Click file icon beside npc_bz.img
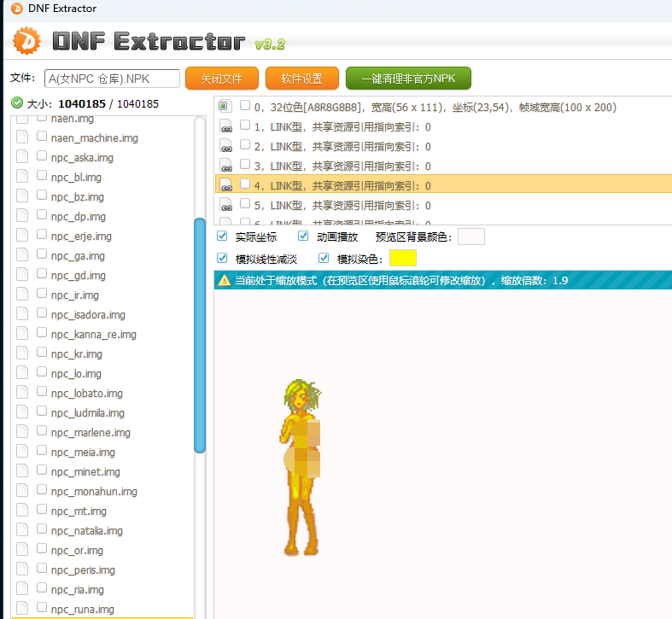672x619 pixels. (22, 196)
